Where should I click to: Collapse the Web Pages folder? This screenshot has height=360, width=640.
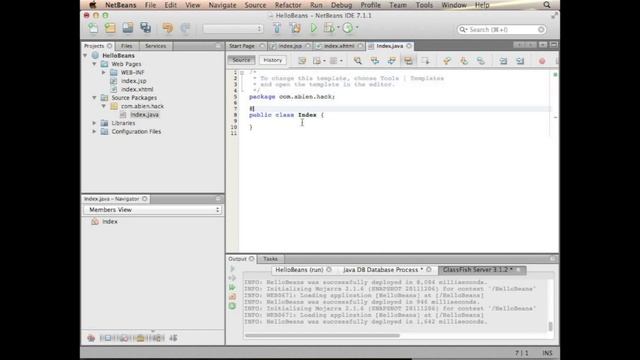tap(94, 64)
